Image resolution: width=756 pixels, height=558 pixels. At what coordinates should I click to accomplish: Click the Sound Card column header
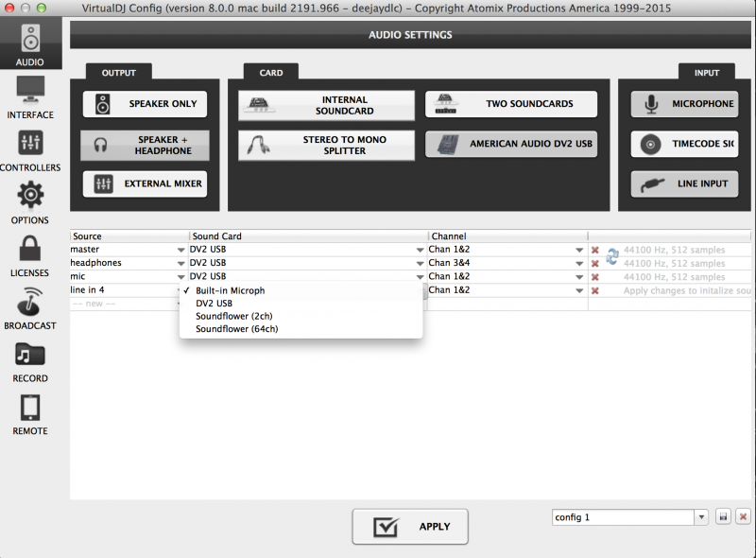coord(309,236)
